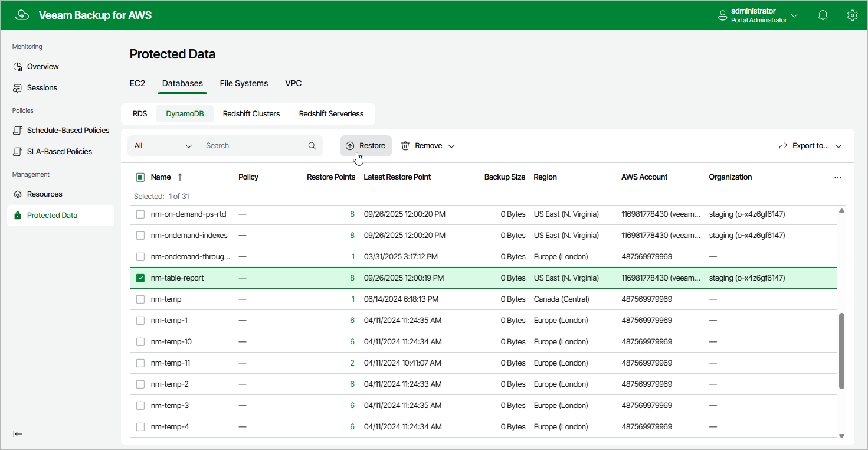Open the settings gear
This screenshot has height=450, width=868.
click(x=852, y=15)
